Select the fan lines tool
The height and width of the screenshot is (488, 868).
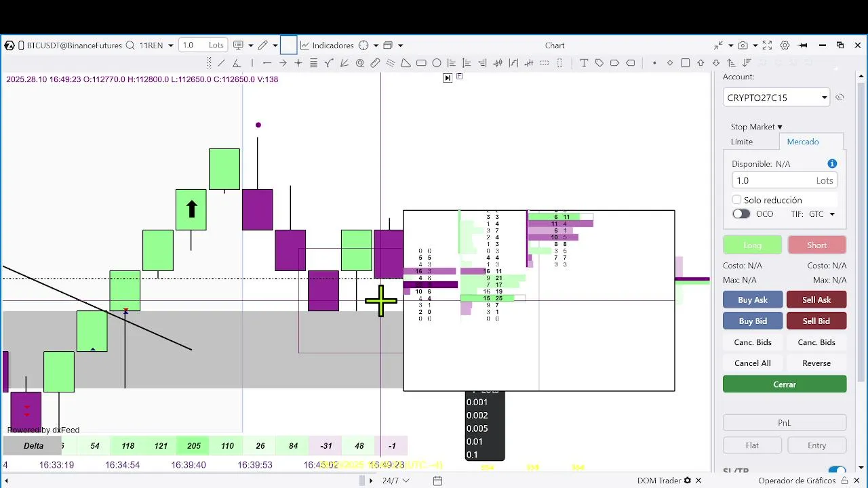tap(344, 63)
